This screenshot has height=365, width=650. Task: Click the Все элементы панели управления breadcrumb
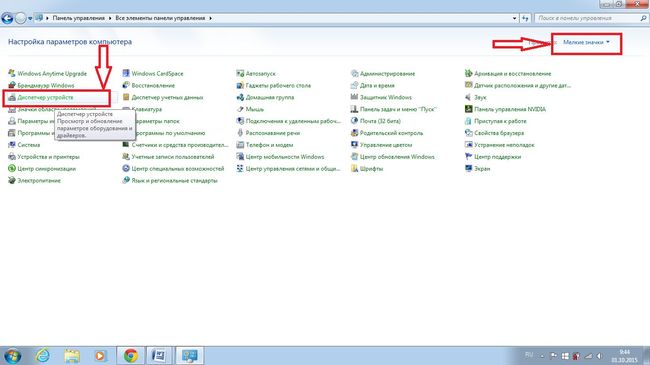pos(160,18)
